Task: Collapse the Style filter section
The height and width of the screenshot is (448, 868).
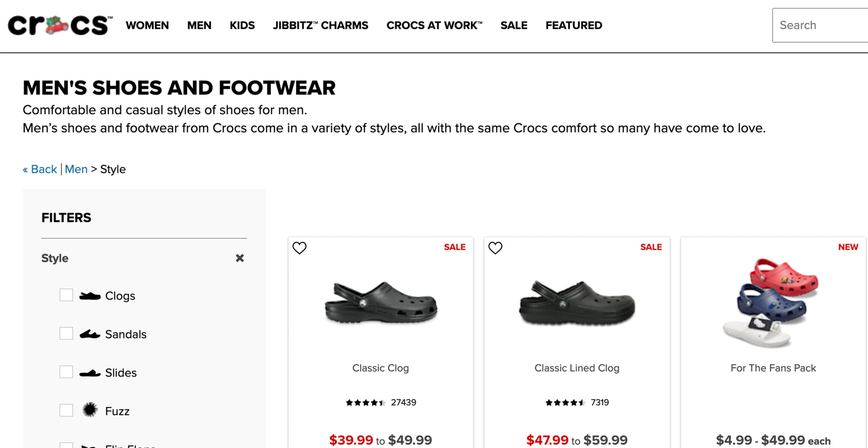Action: pyautogui.click(x=54, y=258)
